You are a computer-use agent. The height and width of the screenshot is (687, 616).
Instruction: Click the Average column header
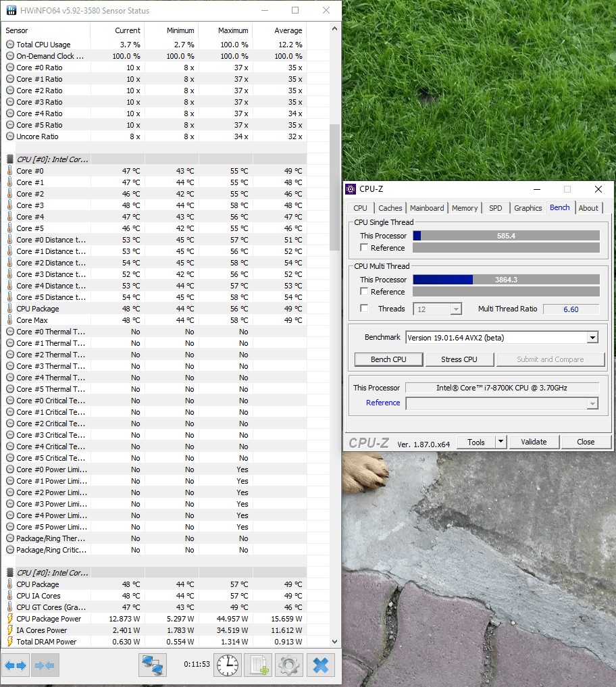280,30
